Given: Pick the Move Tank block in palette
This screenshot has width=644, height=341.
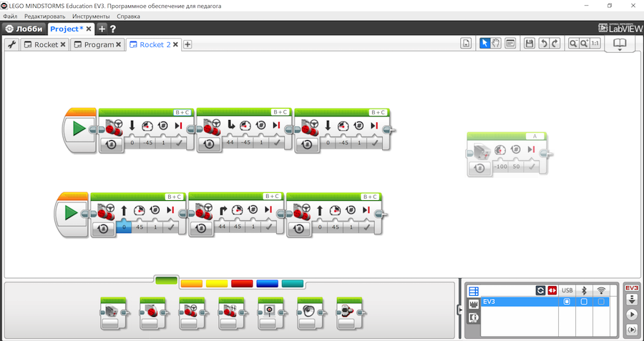Looking at the screenshot, I should (x=232, y=313).
